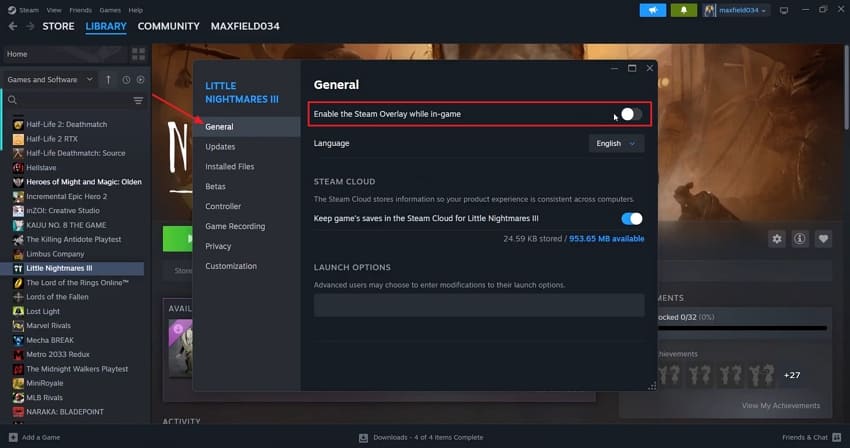This screenshot has width=850, height=448.
Task: Add game to favorites heart icon
Action: click(823, 239)
